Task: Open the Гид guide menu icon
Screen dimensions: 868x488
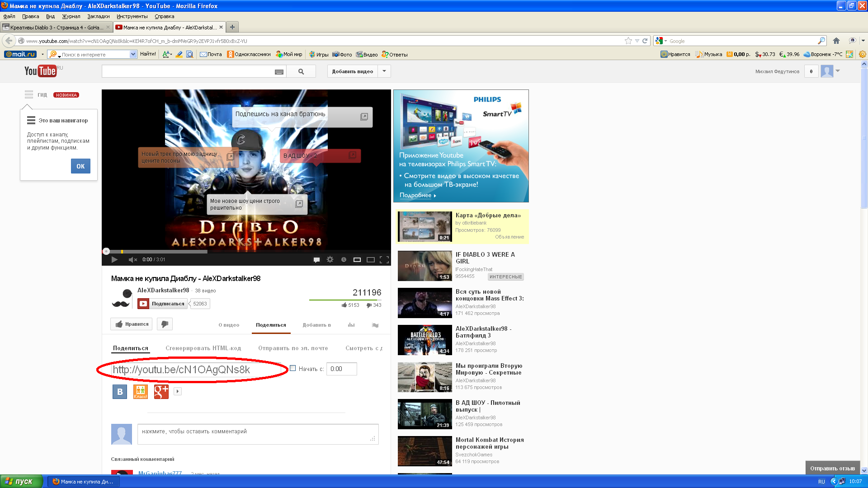Action: [29, 94]
